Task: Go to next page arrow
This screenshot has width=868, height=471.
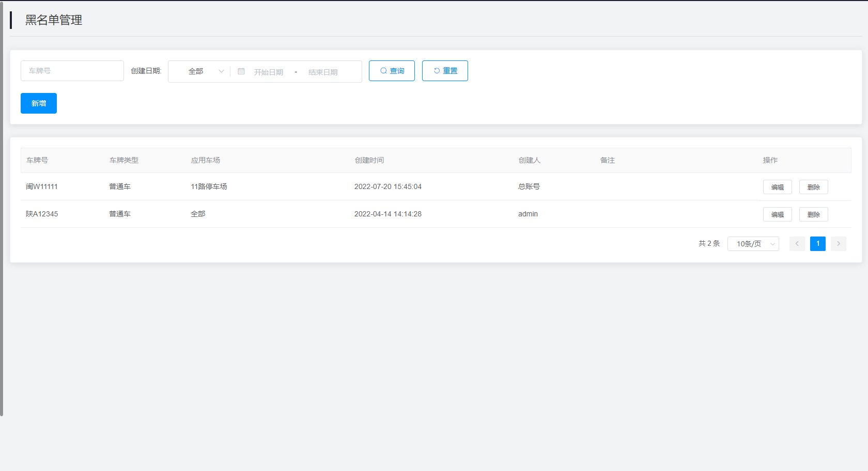Action: click(x=838, y=244)
